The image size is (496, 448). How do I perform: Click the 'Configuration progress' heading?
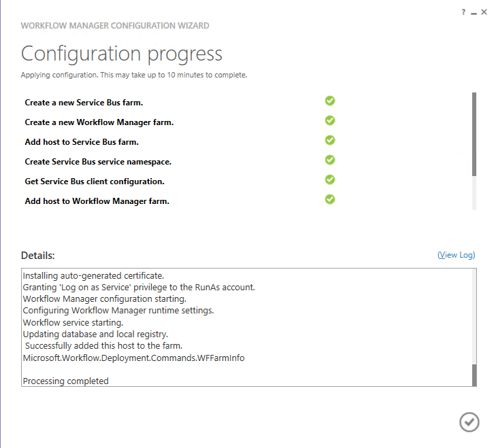coord(122,54)
